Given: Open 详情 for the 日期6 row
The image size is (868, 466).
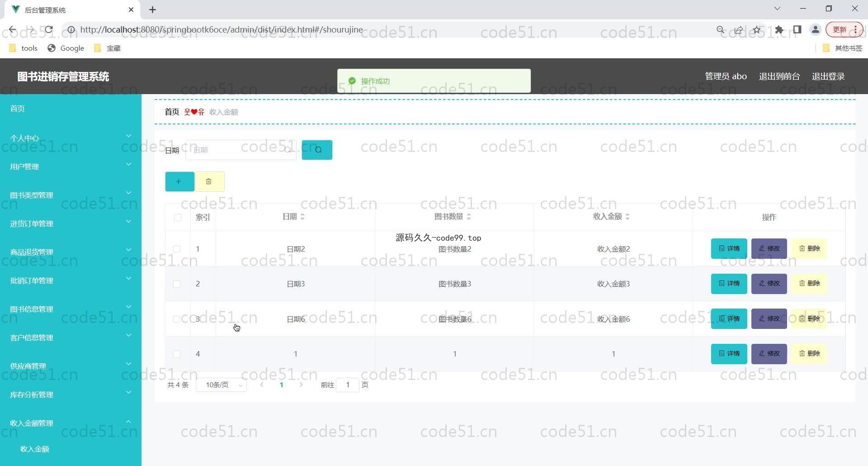Looking at the screenshot, I should tap(729, 319).
